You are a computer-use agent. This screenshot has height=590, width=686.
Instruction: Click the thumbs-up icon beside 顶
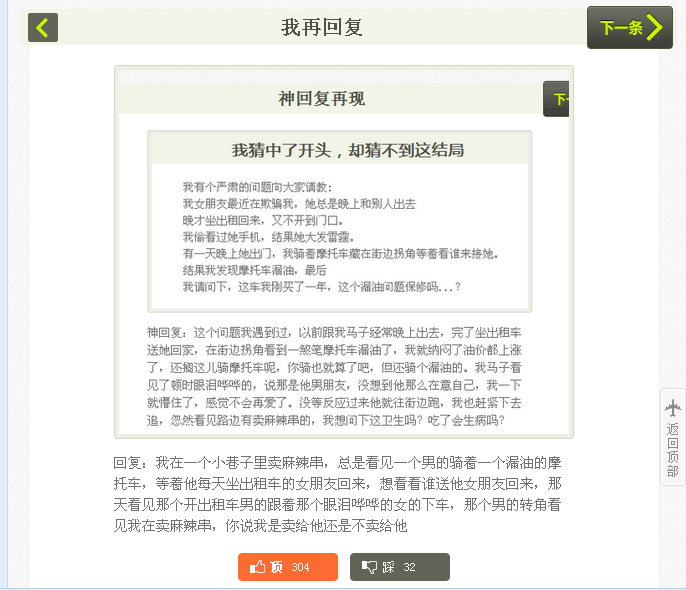(258, 567)
